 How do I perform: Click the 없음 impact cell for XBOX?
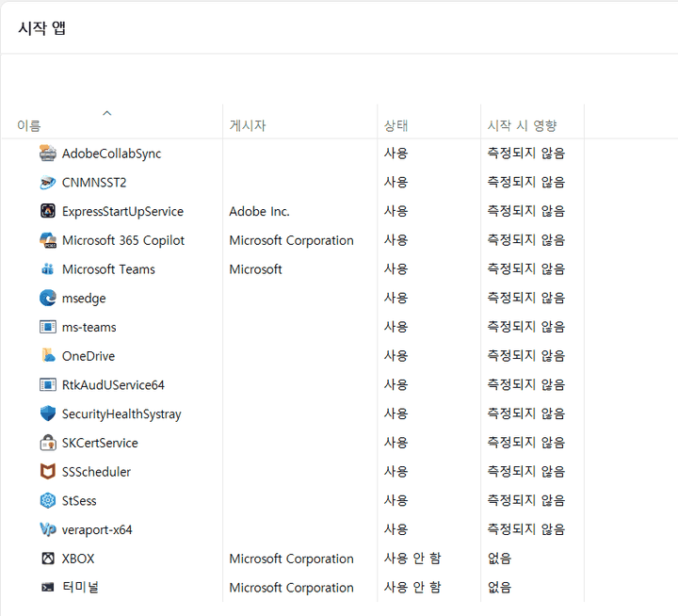pos(499,558)
